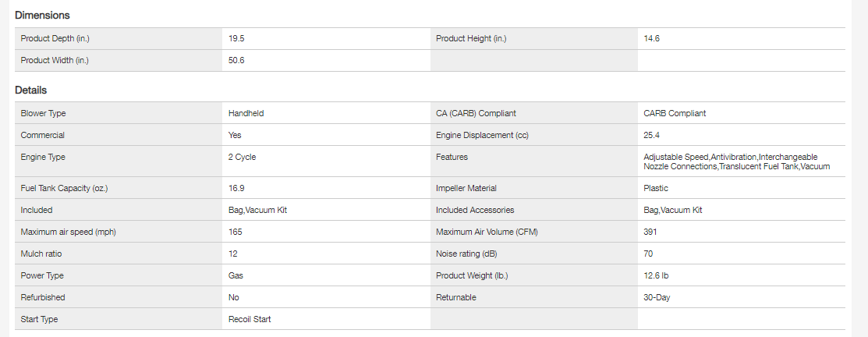Select the Noise rating (dB) label
The image size is (868, 337).
pos(466,254)
